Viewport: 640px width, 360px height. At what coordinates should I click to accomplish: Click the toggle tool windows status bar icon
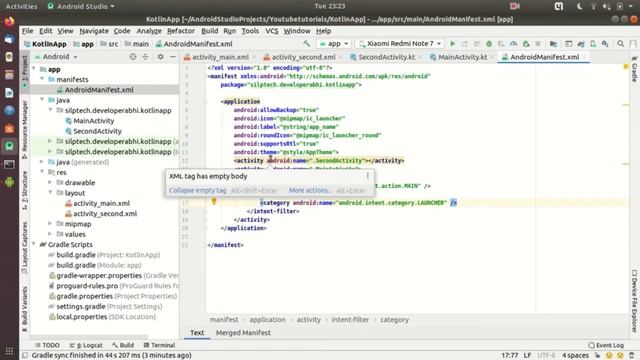(x=25, y=355)
